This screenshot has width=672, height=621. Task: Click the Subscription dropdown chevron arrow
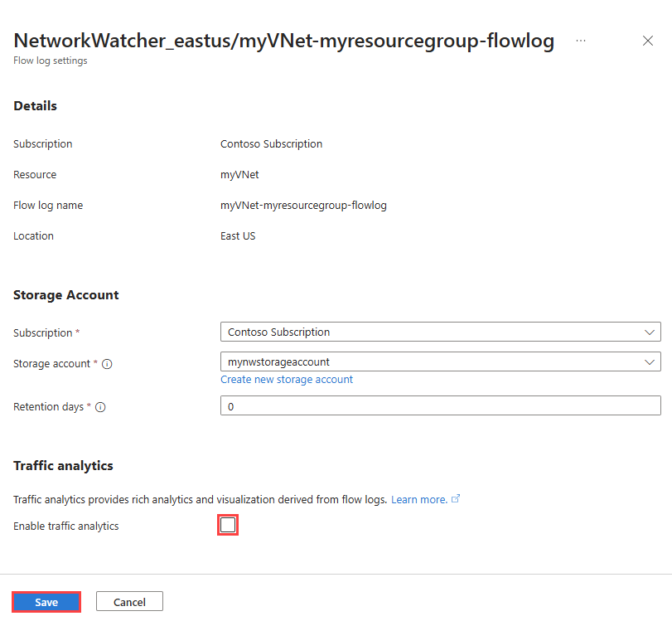pyautogui.click(x=650, y=332)
